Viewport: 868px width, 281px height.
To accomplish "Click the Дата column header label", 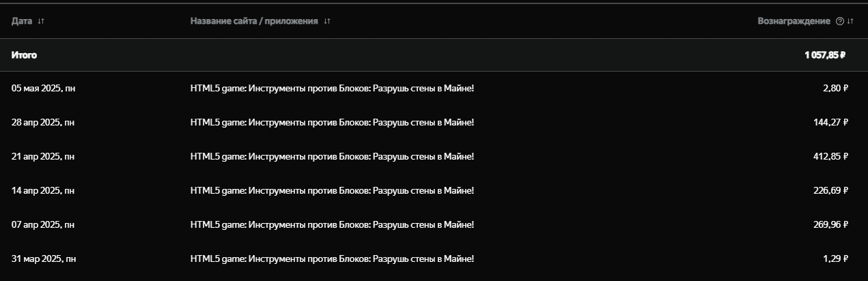I will pyautogui.click(x=22, y=21).
